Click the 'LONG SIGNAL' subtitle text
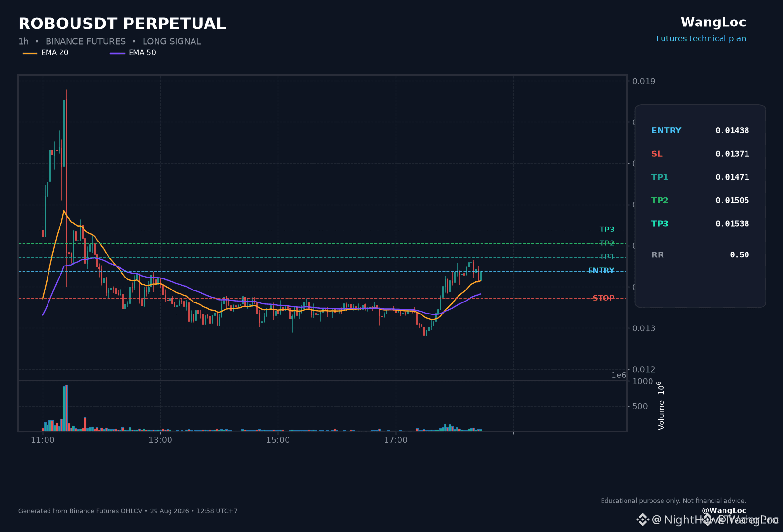783x532 pixels. pyautogui.click(x=172, y=42)
